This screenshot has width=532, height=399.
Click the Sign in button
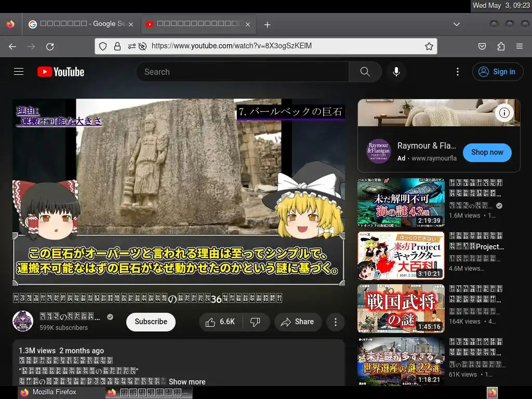click(497, 72)
